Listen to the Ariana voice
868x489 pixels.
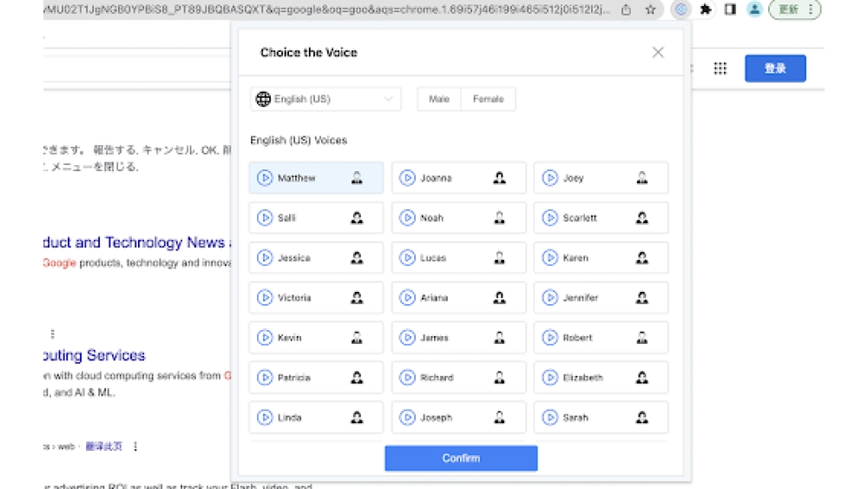(x=407, y=297)
